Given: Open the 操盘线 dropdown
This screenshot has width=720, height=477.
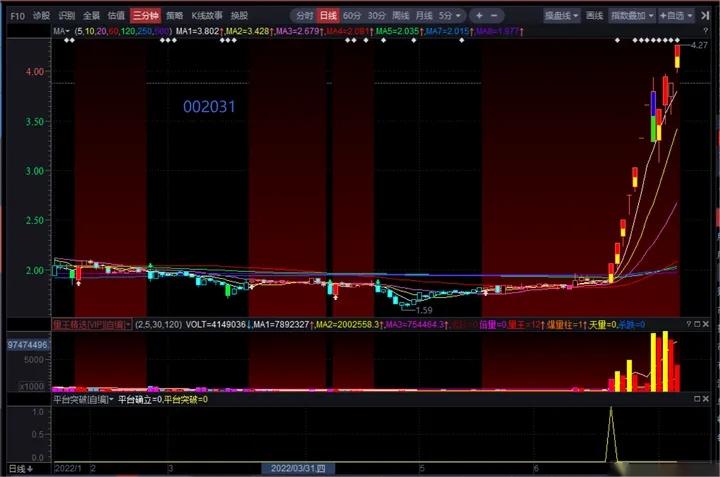Looking at the screenshot, I should coord(561,16).
